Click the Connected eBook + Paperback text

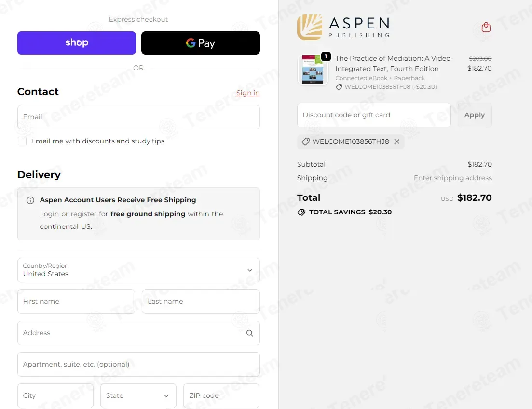tap(380, 78)
